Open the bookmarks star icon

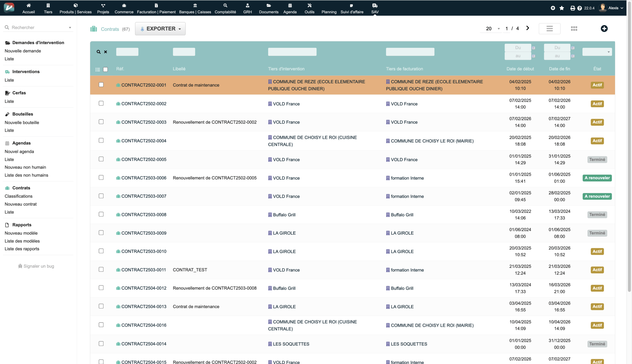click(562, 8)
